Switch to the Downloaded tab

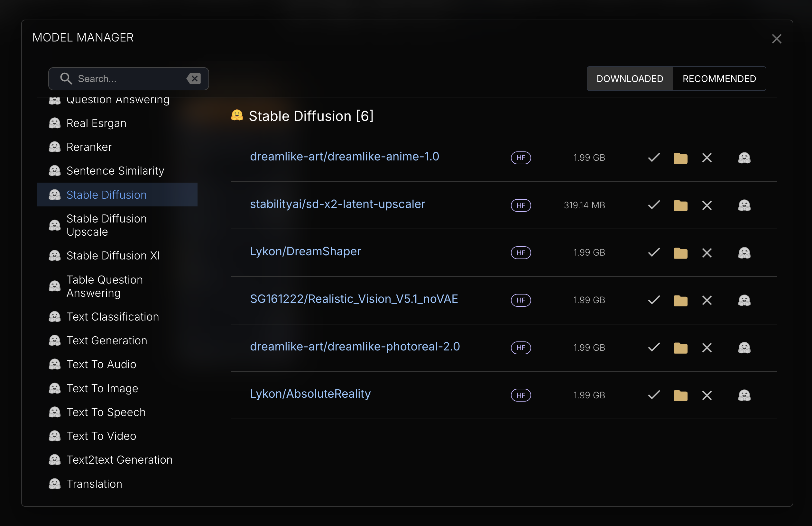(x=630, y=79)
